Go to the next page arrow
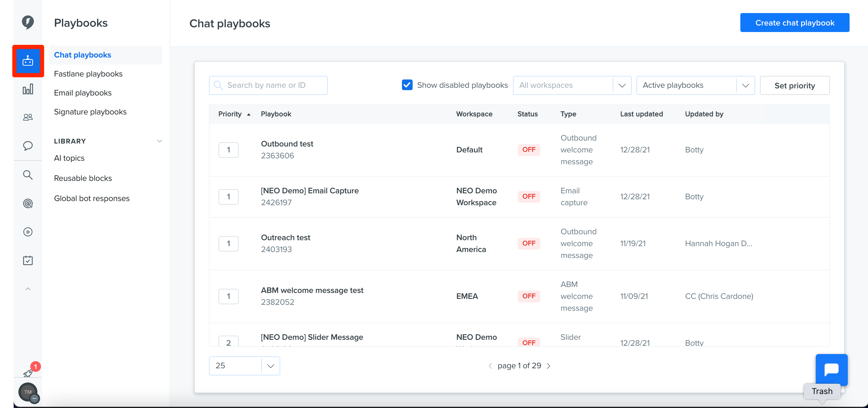The image size is (868, 408). pyautogui.click(x=549, y=366)
